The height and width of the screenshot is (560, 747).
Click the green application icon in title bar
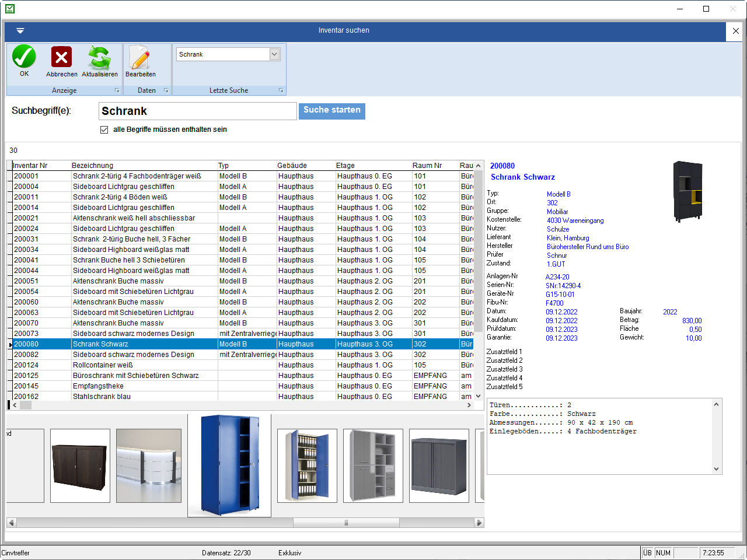(x=9, y=9)
